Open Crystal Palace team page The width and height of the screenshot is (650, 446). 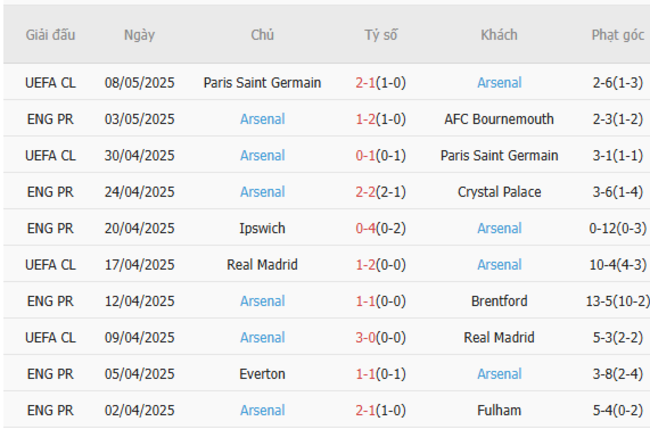[499, 192]
